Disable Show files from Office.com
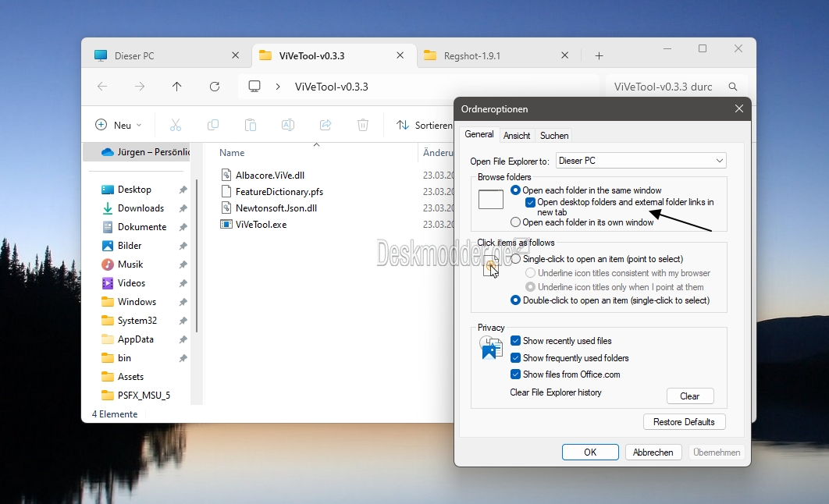This screenshot has height=504, width=829. 515,374
